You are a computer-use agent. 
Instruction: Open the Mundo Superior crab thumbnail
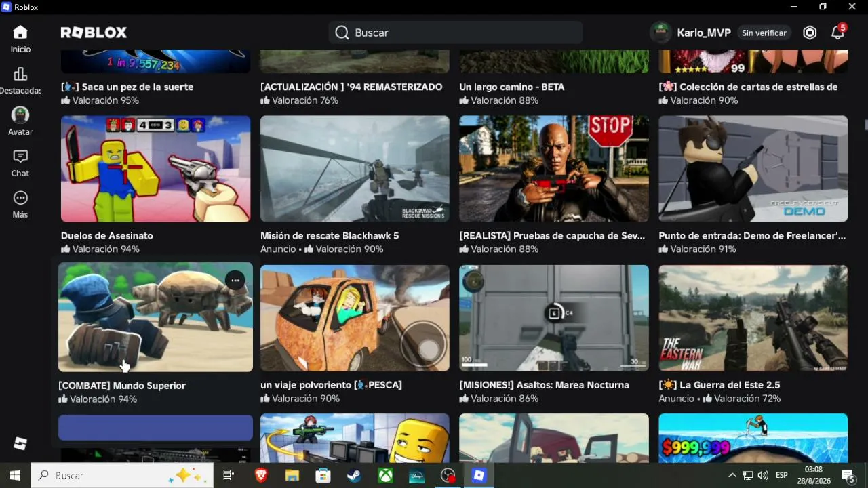(156, 317)
